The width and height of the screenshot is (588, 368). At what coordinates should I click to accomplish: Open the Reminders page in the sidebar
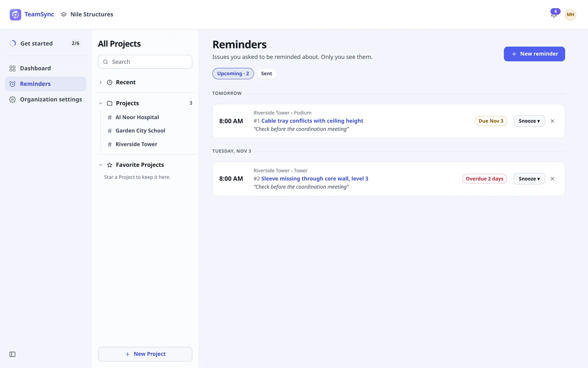click(45, 84)
